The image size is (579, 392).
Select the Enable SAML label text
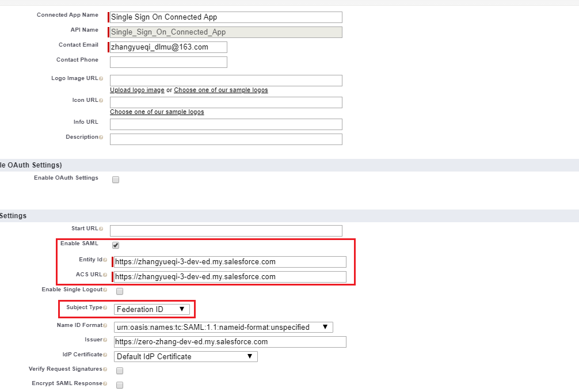coord(79,243)
